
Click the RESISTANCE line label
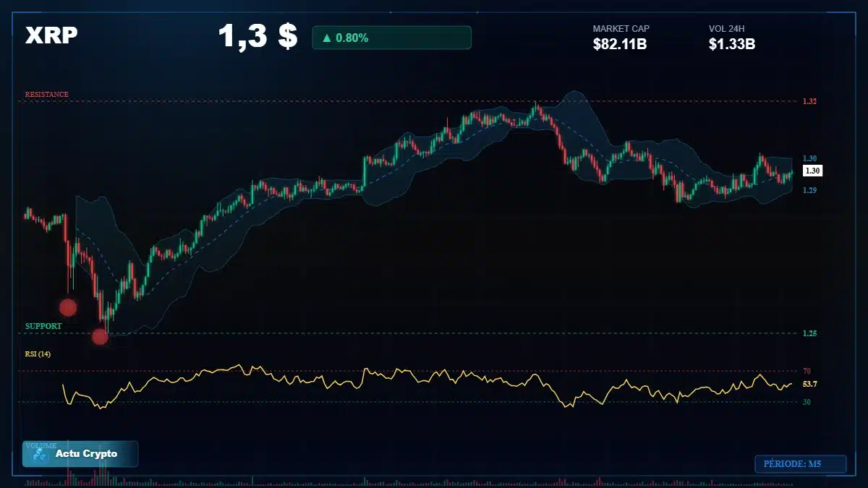[47, 95]
